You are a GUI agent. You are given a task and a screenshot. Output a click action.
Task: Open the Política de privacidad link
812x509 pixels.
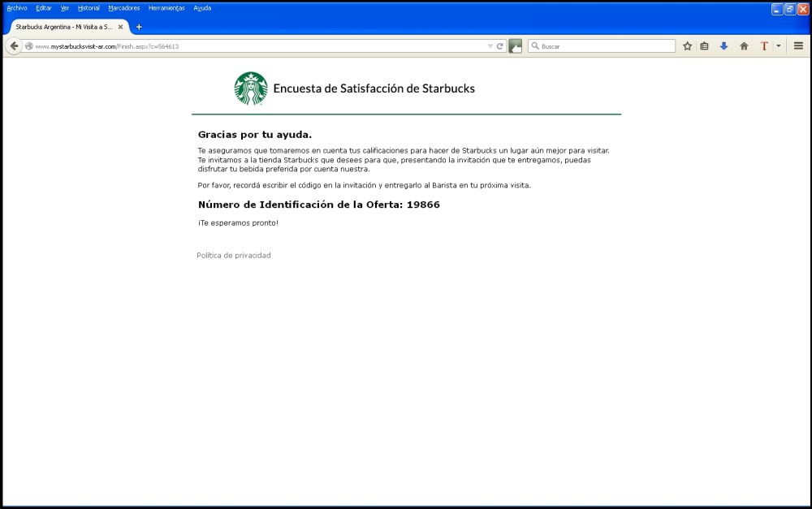click(x=234, y=255)
